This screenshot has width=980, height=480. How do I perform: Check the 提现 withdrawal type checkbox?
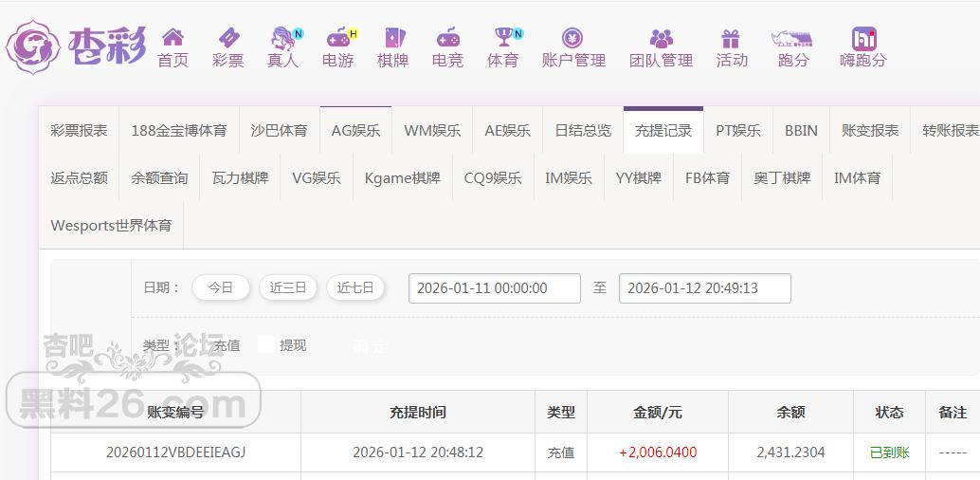click(266, 345)
